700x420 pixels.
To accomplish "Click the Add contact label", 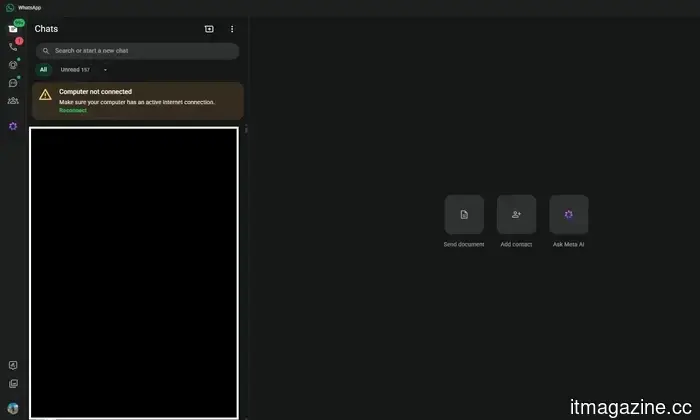I will coord(516,244).
